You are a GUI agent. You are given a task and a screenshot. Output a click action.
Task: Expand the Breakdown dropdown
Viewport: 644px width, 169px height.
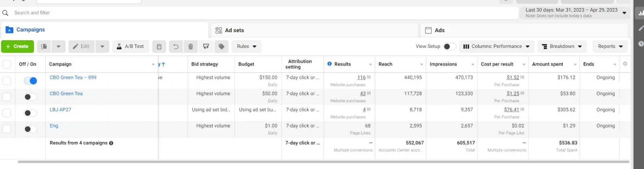coord(562,47)
